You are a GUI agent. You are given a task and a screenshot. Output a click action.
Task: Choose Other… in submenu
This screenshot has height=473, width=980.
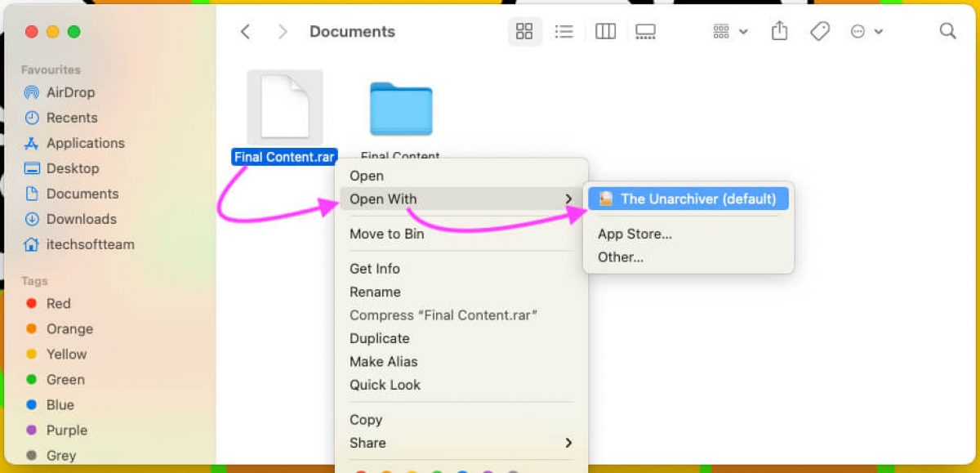click(x=621, y=257)
